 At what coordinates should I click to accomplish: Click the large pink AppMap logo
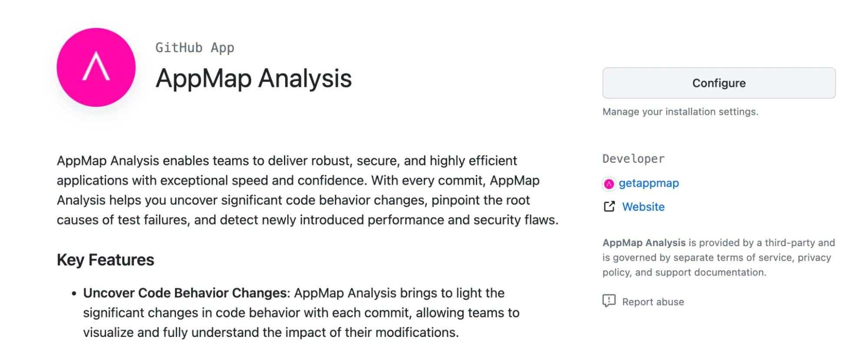point(96,67)
